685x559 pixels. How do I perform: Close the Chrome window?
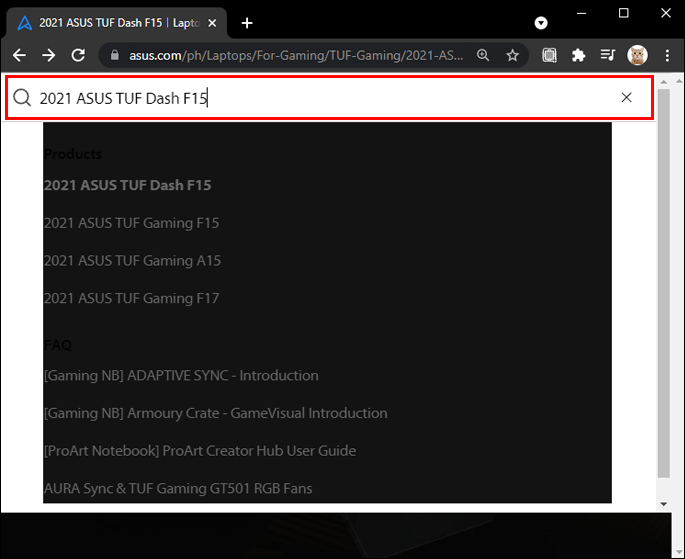[x=665, y=13]
